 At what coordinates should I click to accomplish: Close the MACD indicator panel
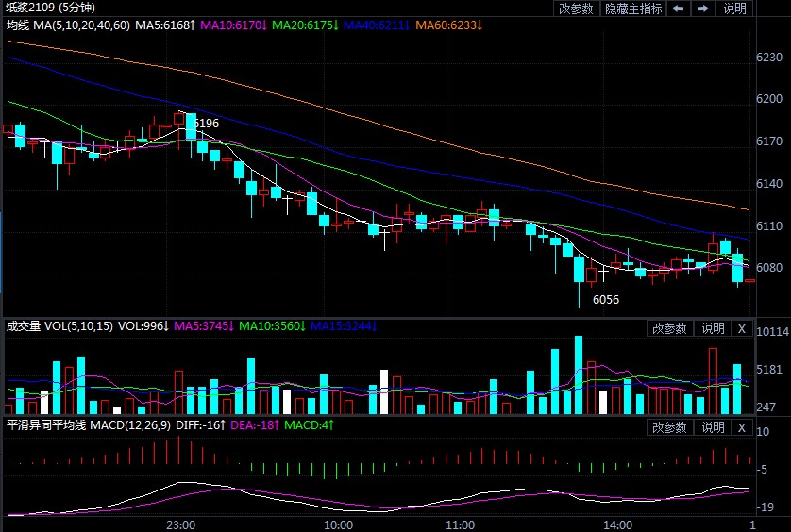tap(742, 427)
